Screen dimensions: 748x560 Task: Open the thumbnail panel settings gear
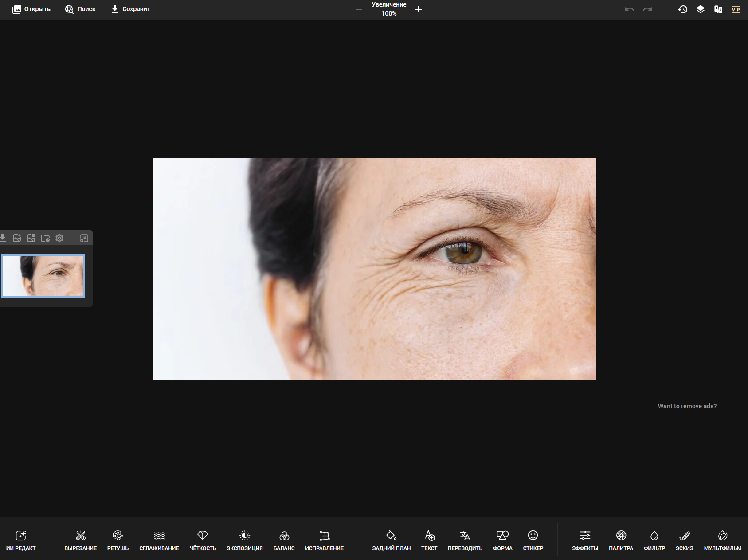(59, 238)
